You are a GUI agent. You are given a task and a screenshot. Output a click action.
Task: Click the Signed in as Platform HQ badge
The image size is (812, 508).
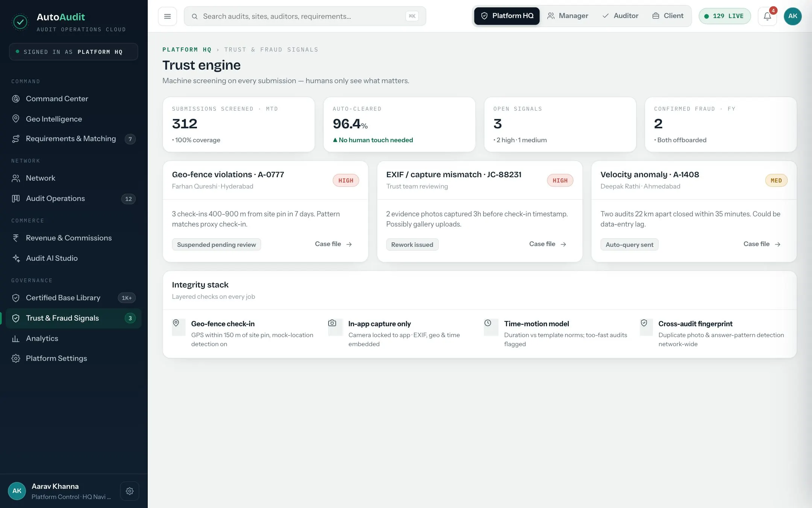coord(73,52)
